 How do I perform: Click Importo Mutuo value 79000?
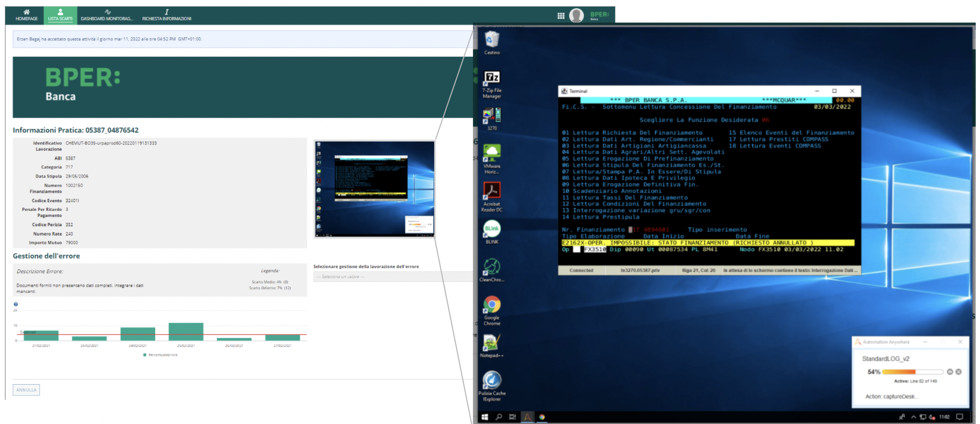pyautogui.click(x=72, y=243)
